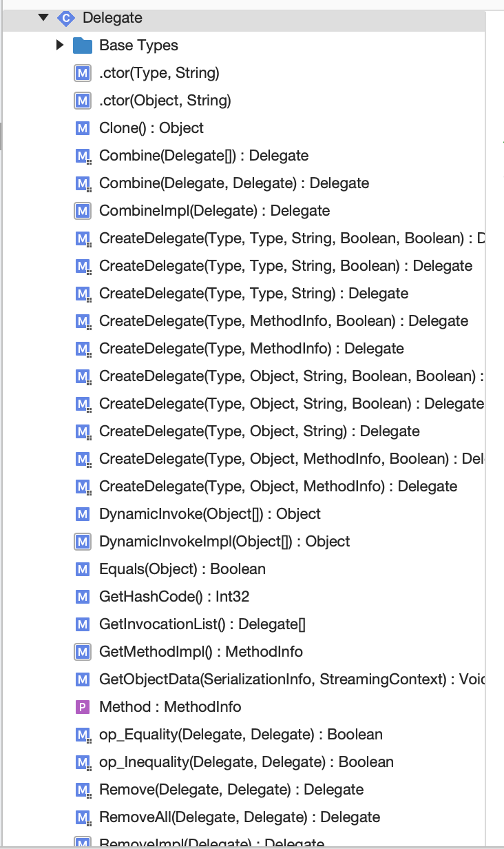Select Method : MethodInfo property
The image size is (504, 849).
(x=170, y=707)
